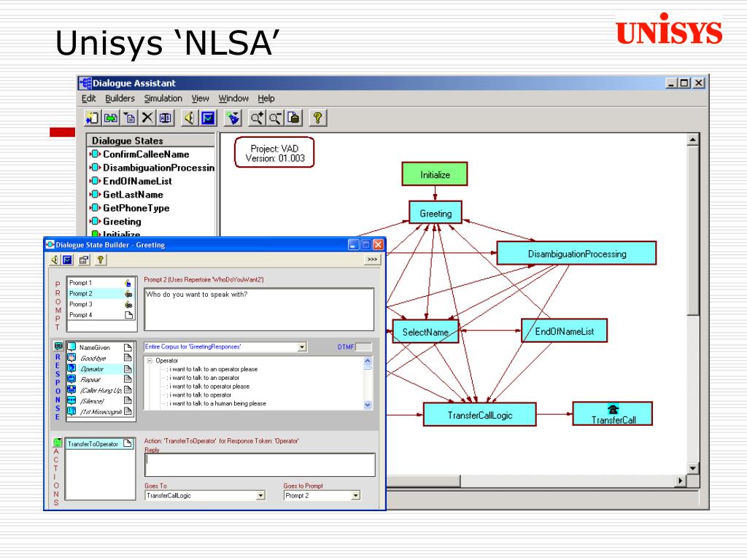Open the Simulation menu
The image size is (747, 560).
[163, 98]
